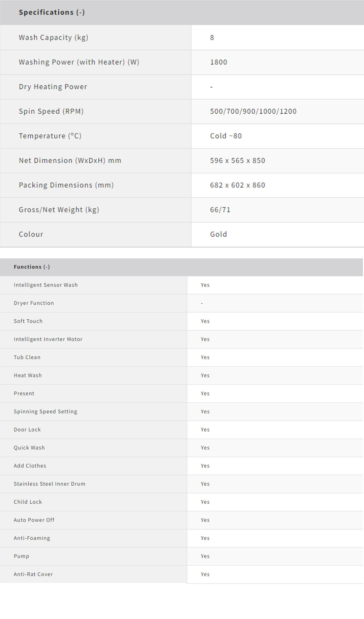Click the Spinning Speed Setting label
This screenshot has width=364, height=619.
[45, 412]
